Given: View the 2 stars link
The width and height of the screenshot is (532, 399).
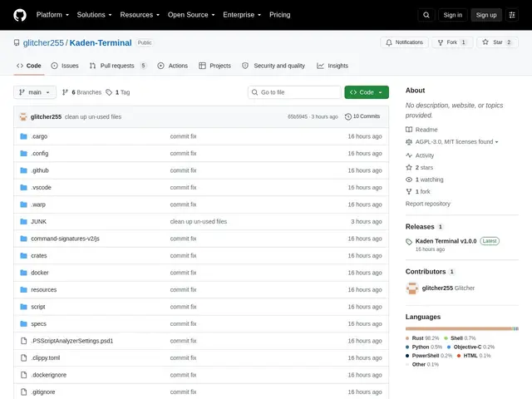Looking at the screenshot, I should [x=420, y=168].
